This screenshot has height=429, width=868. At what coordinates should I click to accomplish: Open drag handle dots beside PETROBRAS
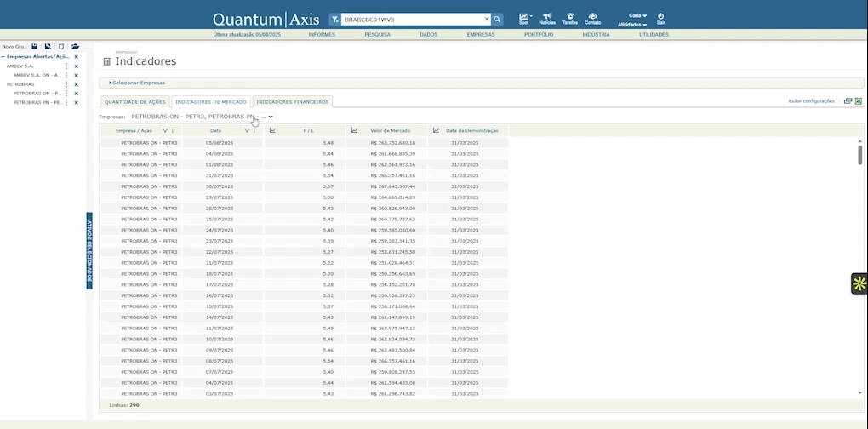(66, 84)
